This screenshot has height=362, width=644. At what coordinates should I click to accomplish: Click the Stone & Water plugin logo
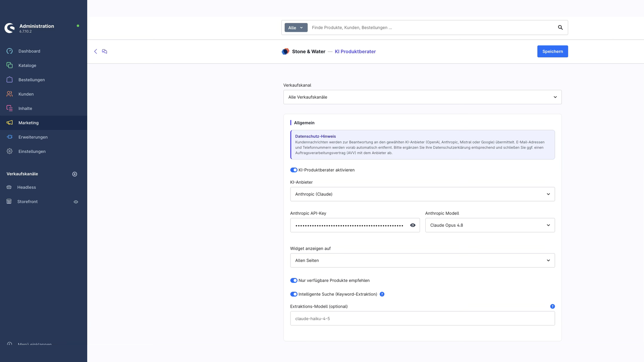click(285, 51)
